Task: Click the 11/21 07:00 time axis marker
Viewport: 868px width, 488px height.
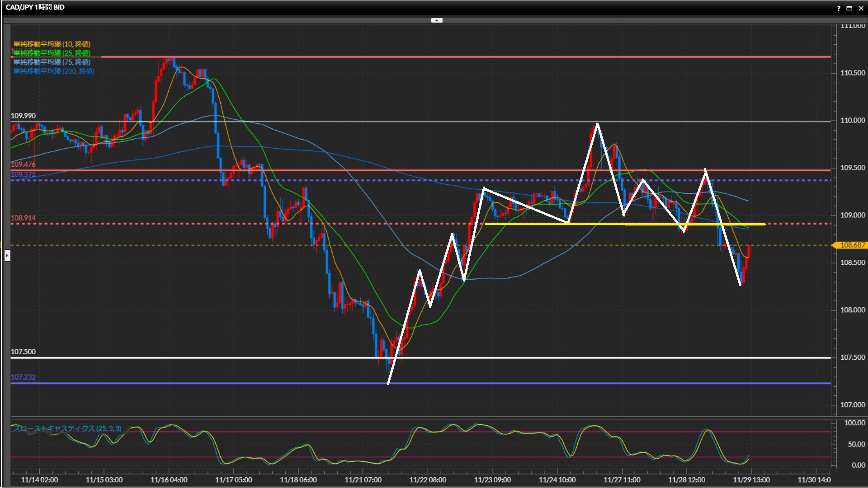Action: 363,480
